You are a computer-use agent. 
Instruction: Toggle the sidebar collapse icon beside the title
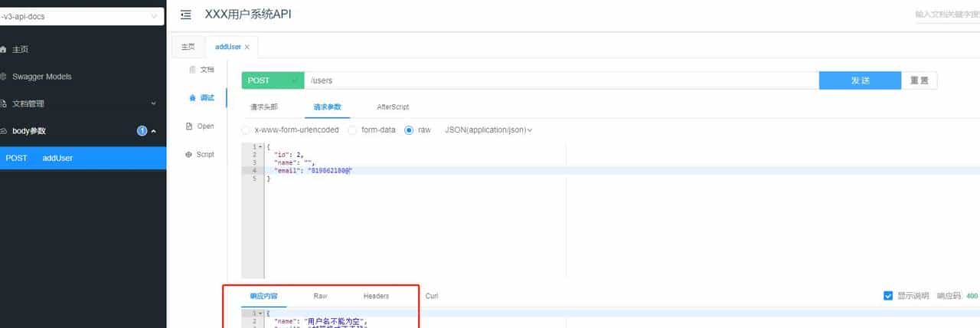[185, 15]
